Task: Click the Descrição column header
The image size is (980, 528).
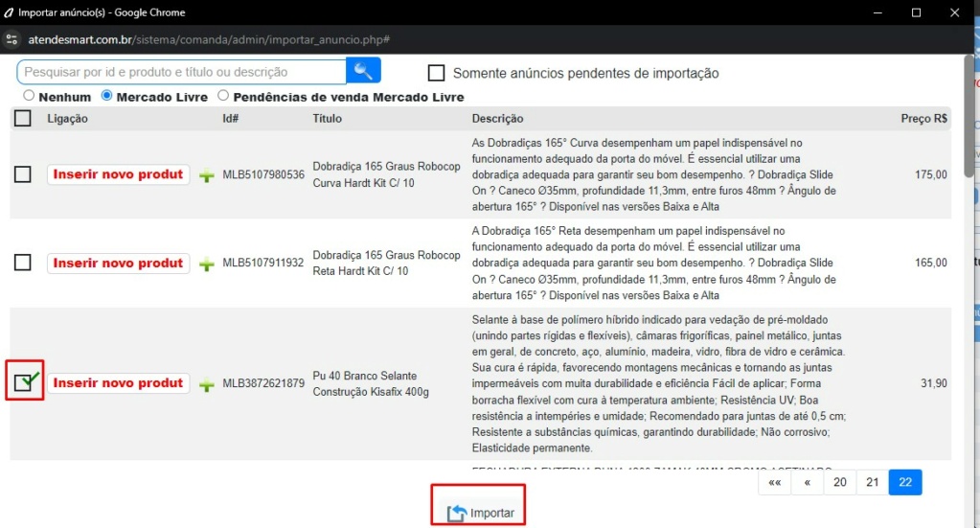Action: [x=497, y=118]
